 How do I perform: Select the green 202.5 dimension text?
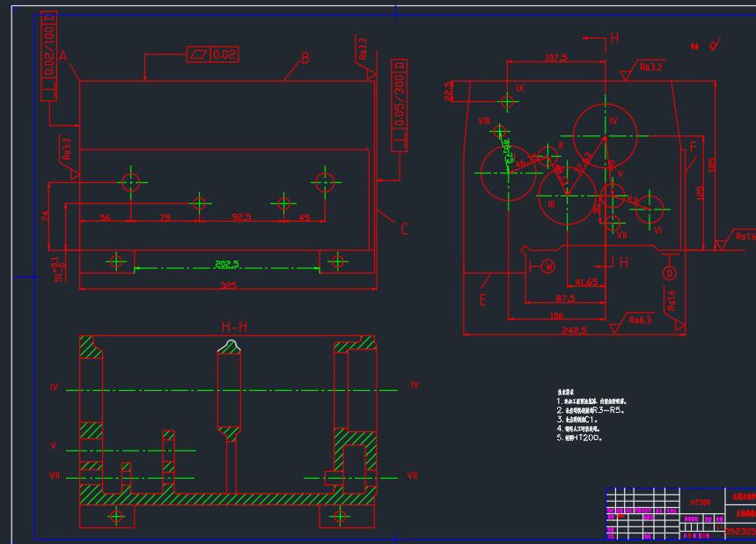(x=226, y=264)
